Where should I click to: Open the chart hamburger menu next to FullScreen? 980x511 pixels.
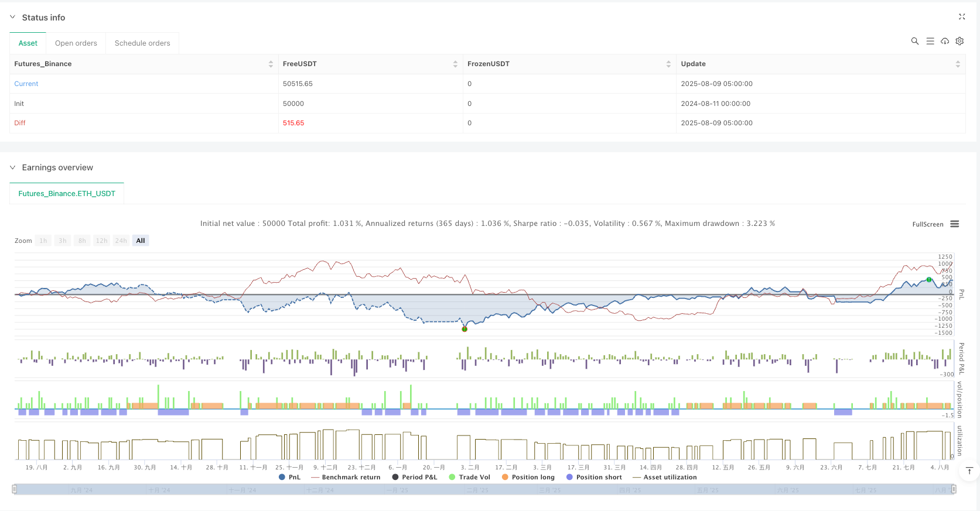[x=954, y=224]
